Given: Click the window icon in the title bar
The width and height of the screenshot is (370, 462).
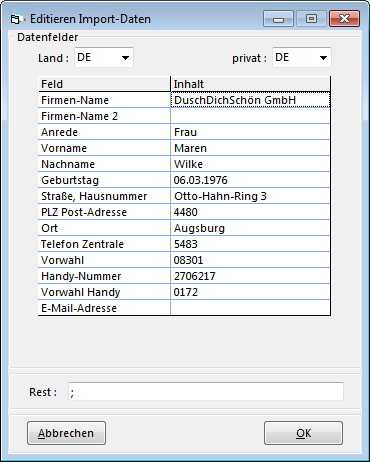Looking at the screenshot, I should tap(17, 19).
